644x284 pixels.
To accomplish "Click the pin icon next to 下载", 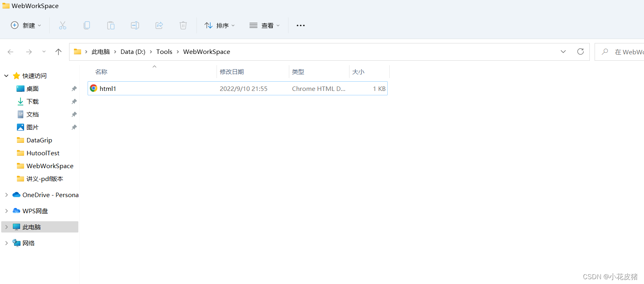I will tap(74, 101).
